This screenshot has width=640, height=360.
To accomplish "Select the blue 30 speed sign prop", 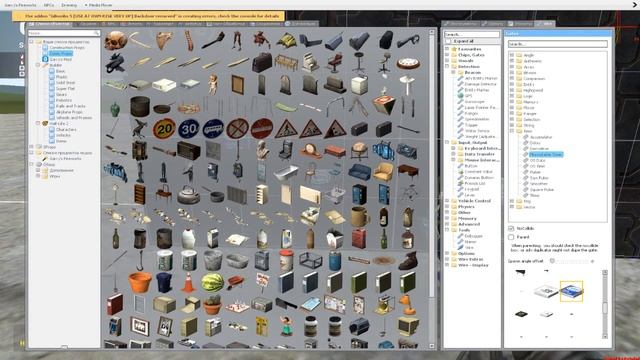I will click(189, 129).
